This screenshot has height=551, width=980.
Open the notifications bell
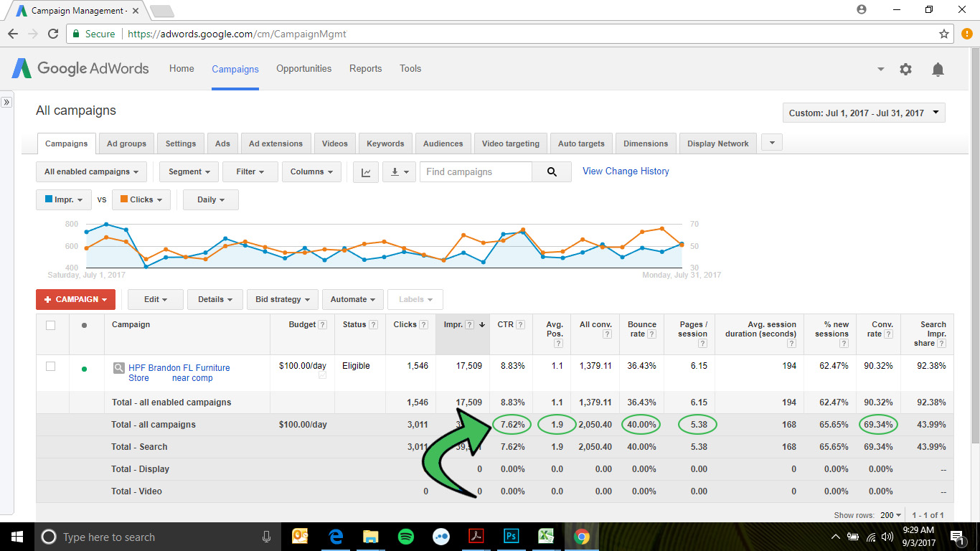click(x=938, y=69)
